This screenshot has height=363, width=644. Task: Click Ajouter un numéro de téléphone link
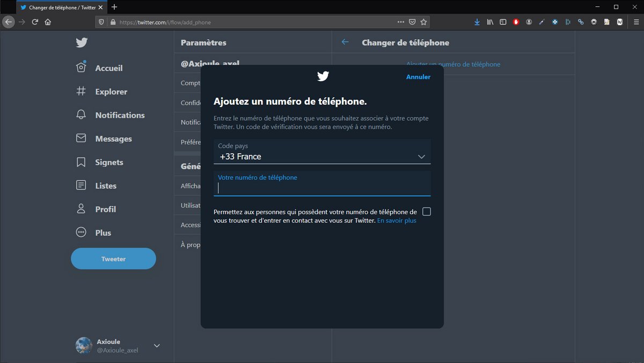[x=453, y=64]
